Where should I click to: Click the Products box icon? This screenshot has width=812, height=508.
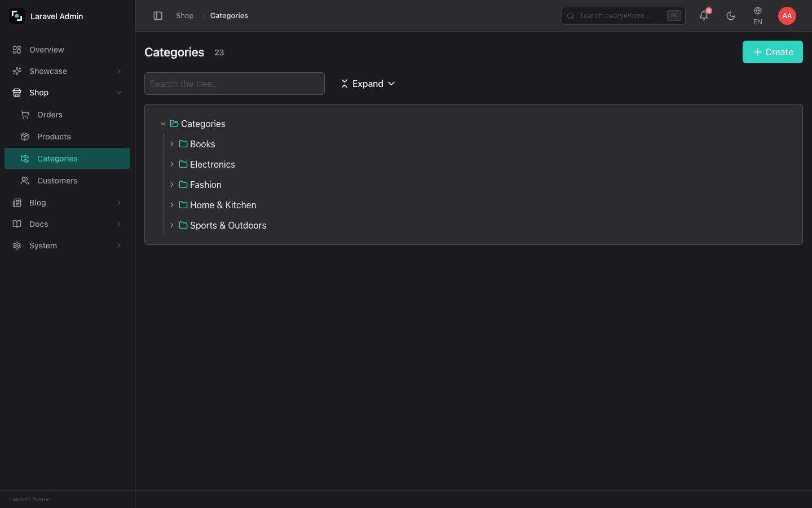(25, 137)
